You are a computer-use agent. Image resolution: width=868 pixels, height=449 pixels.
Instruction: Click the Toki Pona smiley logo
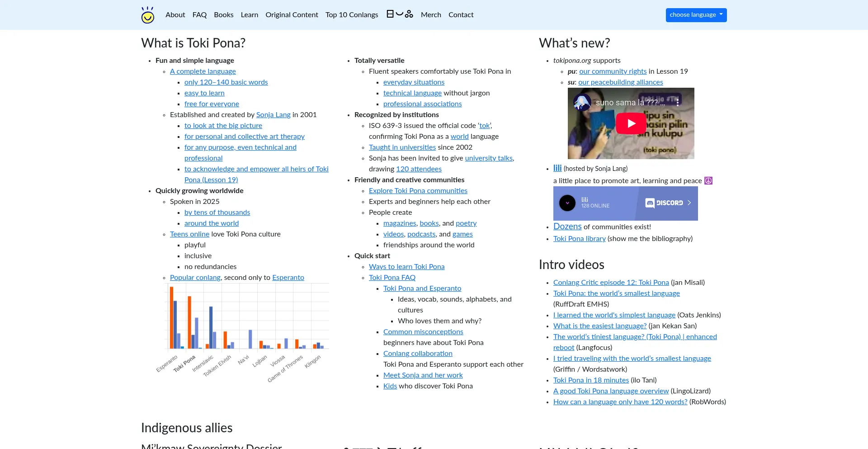147,15
